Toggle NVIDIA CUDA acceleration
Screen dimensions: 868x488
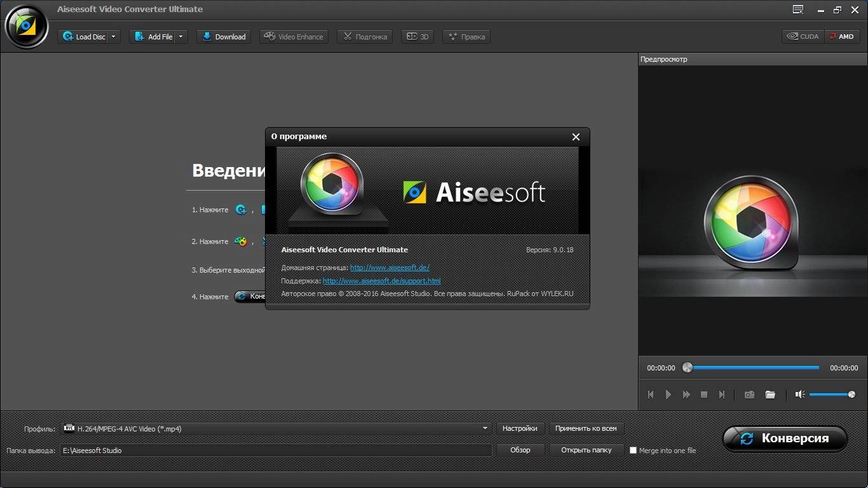click(x=803, y=36)
